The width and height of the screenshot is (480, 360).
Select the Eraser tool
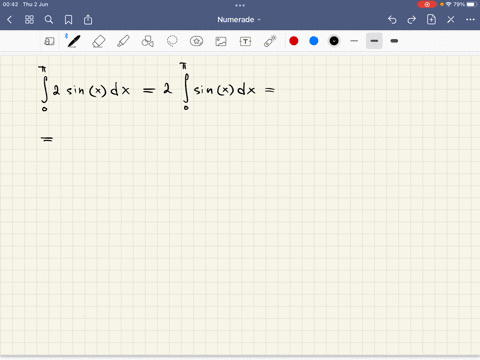click(98, 41)
